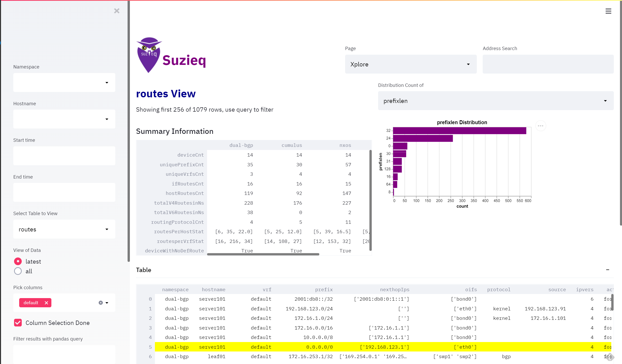Select the latest radio button

point(18,261)
